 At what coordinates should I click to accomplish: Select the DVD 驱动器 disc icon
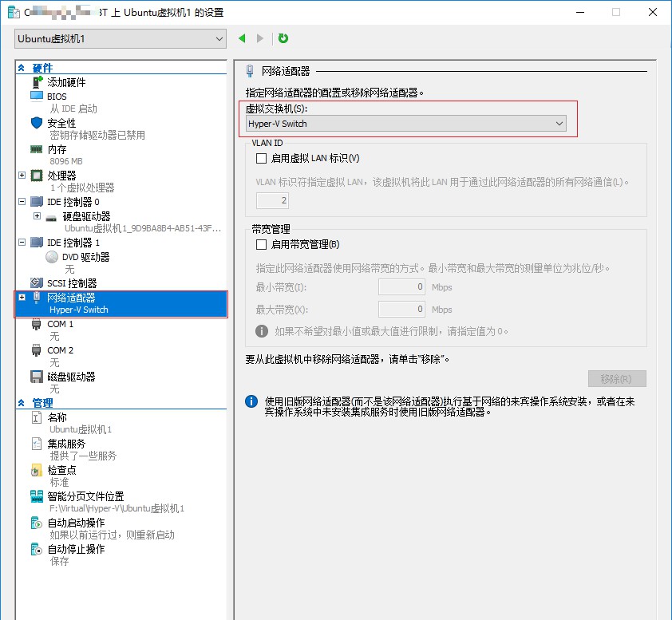52,257
